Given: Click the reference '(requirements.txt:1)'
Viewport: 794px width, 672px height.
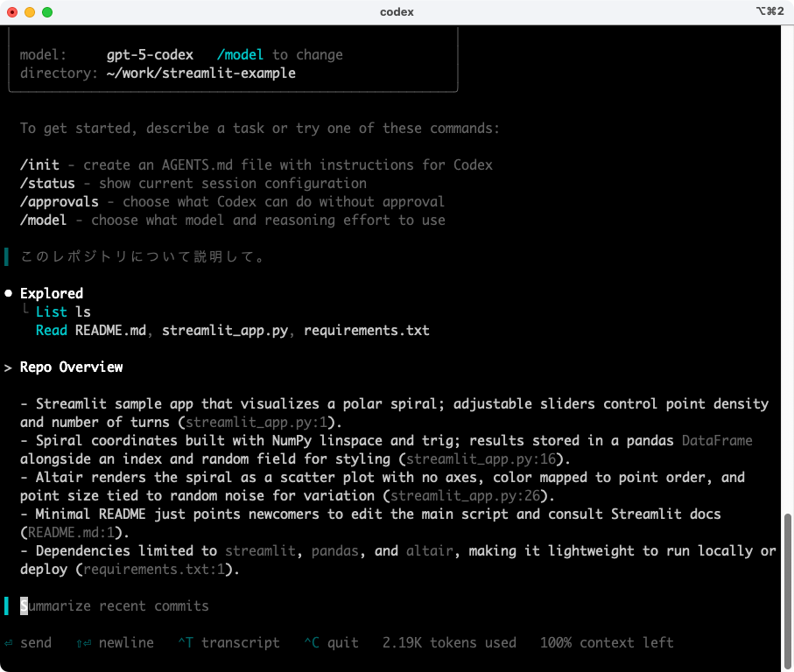Looking at the screenshot, I should [x=154, y=570].
